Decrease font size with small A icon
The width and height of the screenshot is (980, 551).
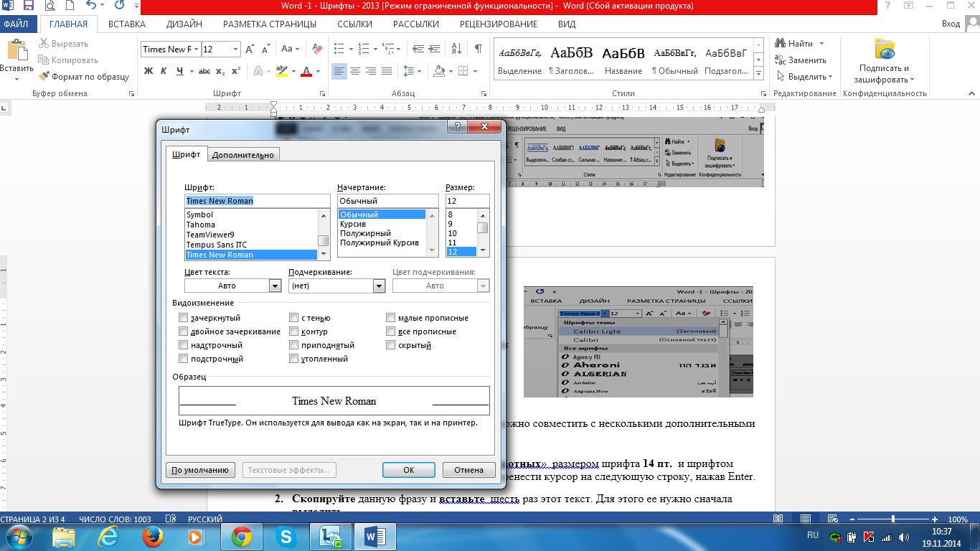(265, 49)
